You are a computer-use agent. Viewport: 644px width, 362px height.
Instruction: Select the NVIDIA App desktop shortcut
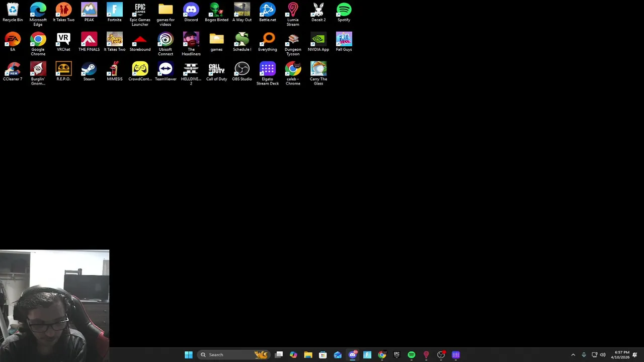pos(318,42)
